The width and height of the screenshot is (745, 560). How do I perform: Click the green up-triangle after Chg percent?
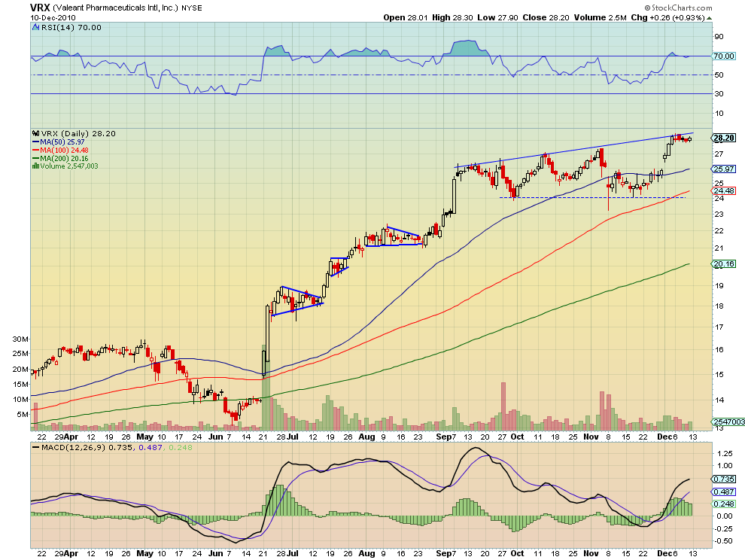click(x=709, y=18)
